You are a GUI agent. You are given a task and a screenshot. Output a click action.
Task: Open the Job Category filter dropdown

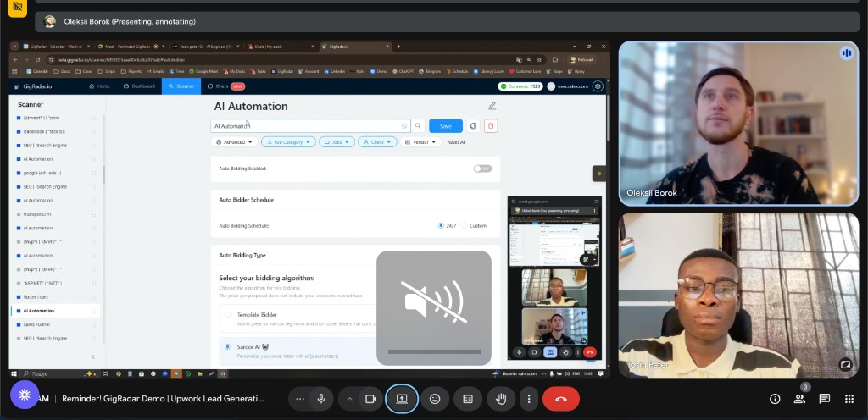coord(288,142)
